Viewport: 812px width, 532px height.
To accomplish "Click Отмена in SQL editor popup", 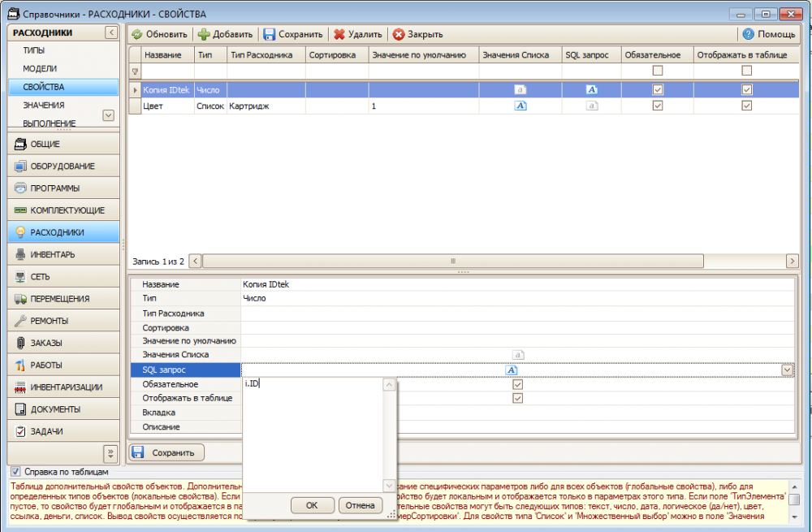I will tap(361, 505).
